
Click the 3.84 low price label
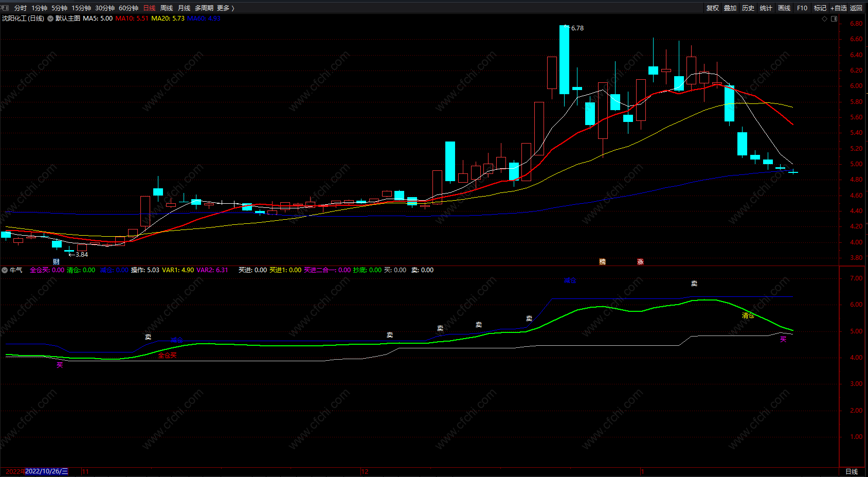click(x=82, y=255)
